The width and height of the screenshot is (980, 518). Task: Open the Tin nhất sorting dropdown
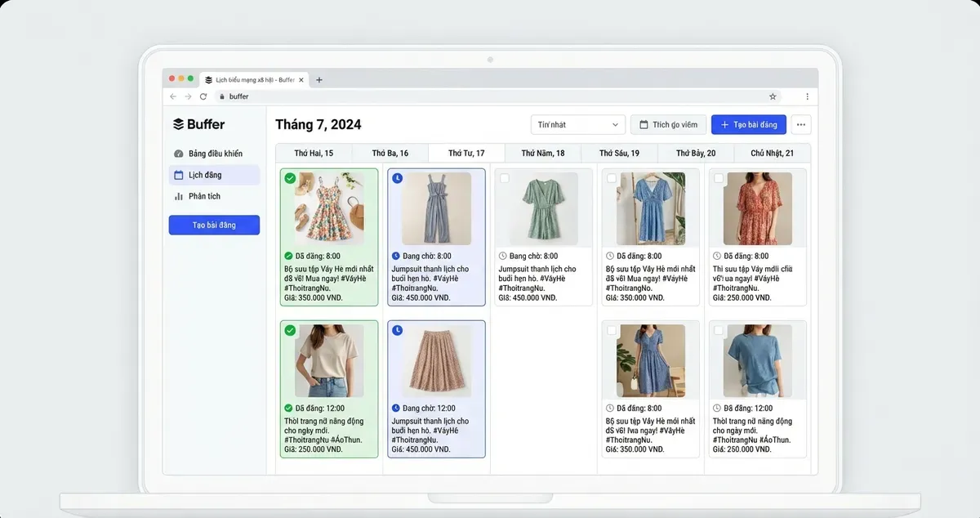pos(577,124)
